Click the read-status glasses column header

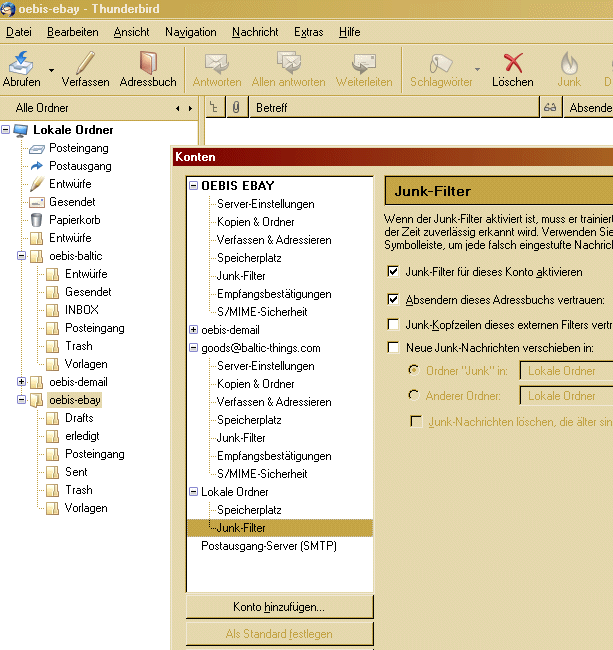(x=550, y=107)
